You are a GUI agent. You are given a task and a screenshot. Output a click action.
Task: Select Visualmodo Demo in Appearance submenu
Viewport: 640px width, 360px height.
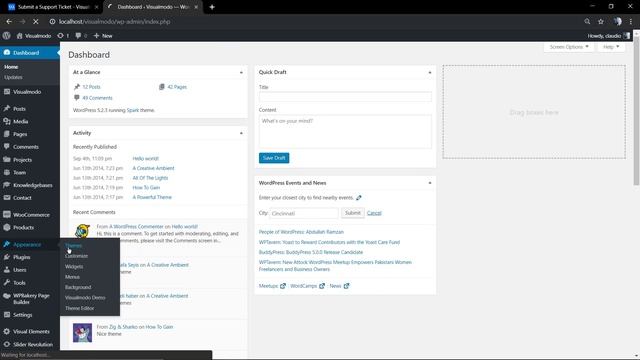pyautogui.click(x=85, y=298)
